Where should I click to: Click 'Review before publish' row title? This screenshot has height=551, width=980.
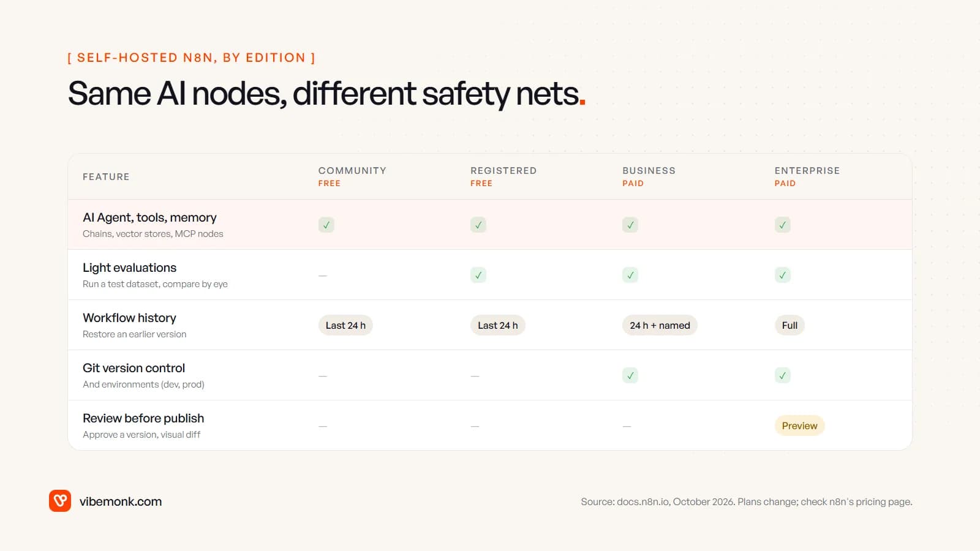[143, 418]
